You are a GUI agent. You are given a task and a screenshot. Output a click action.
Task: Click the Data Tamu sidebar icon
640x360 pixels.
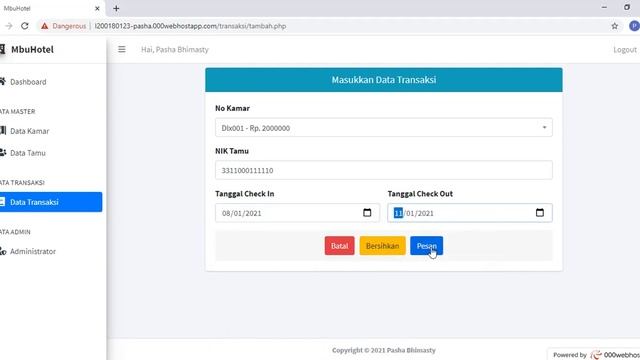pyautogui.click(x=3, y=153)
